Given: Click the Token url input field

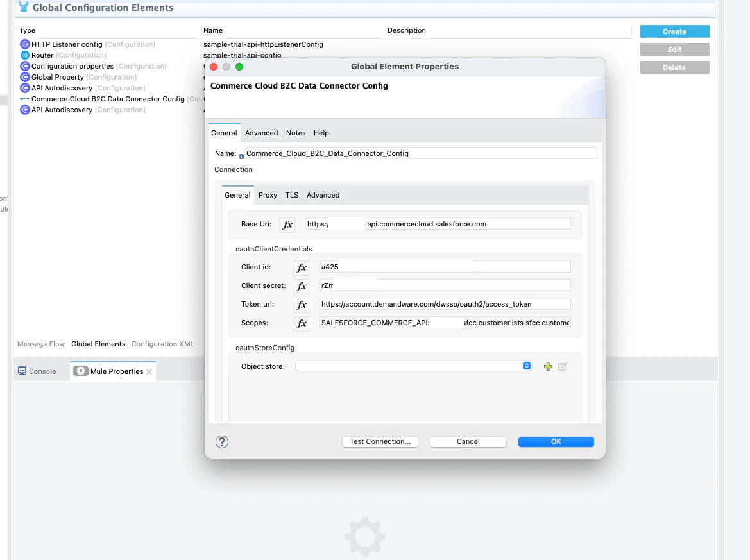Looking at the screenshot, I should (x=445, y=304).
